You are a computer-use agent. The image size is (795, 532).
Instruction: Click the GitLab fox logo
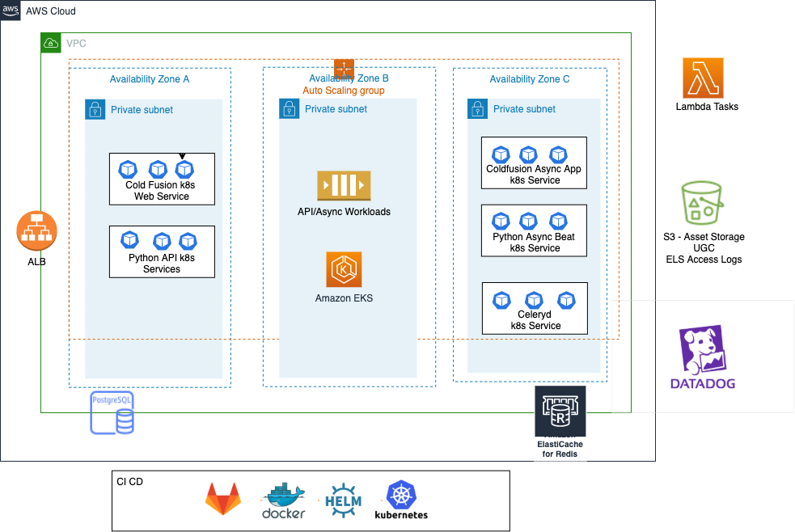point(223,499)
